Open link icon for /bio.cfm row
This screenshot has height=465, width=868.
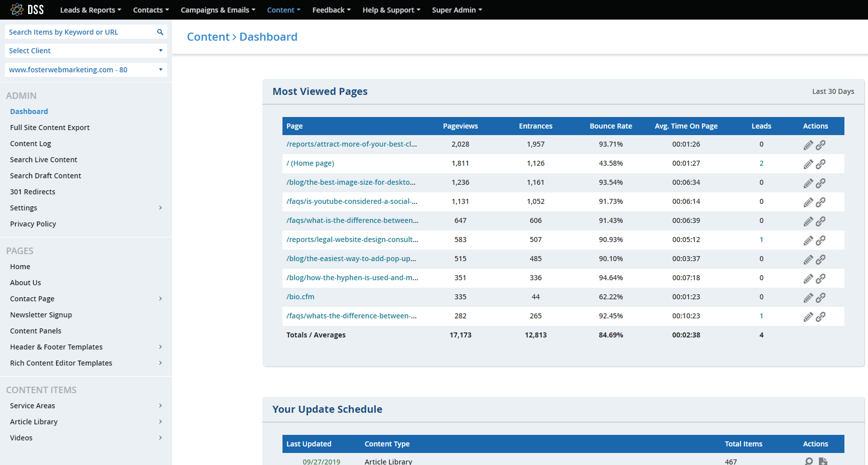pos(820,298)
